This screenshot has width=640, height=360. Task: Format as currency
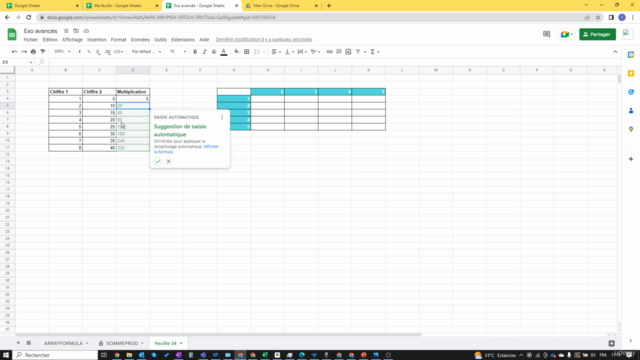click(80, 52)
